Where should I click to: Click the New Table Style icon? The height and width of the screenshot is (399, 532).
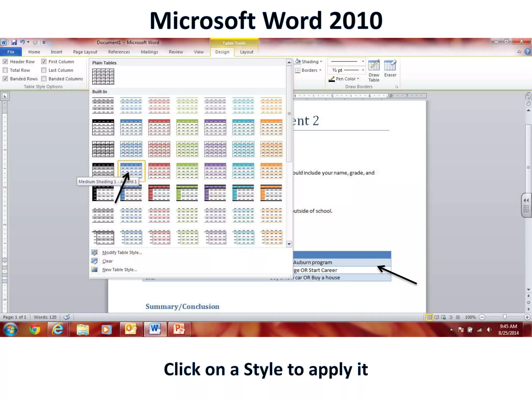pos(94,270)
